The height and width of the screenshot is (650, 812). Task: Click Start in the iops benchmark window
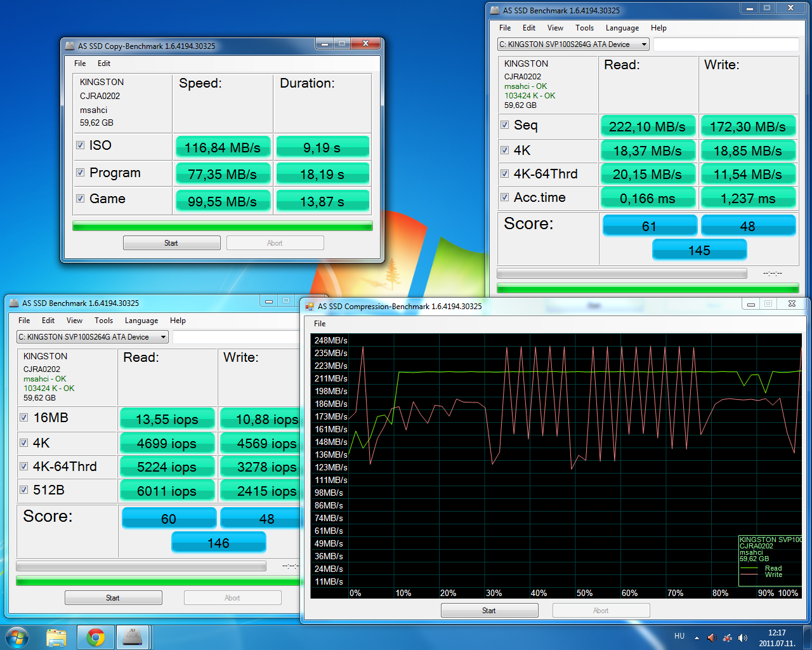click(x=113, y=598)
